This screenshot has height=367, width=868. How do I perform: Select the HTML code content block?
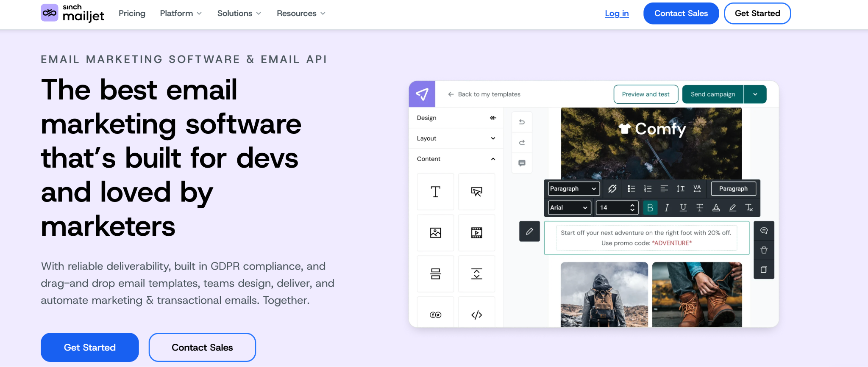[x=477, y=312]
